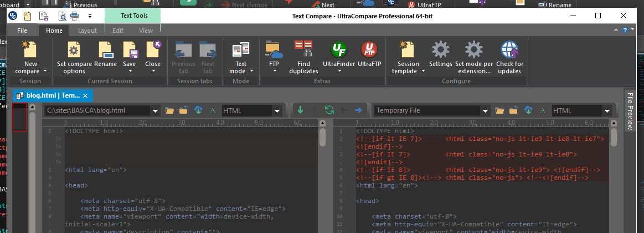Screen dimensions: 644x233
Task: Click the right pane open file icon
Action: [499, 110]
